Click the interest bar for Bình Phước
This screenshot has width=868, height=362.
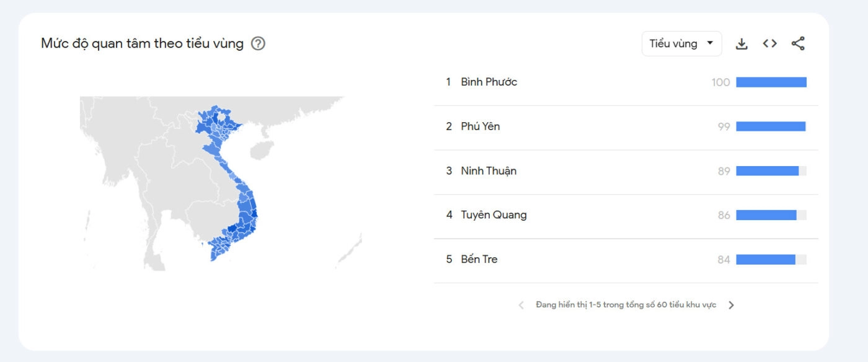[771, 82]
